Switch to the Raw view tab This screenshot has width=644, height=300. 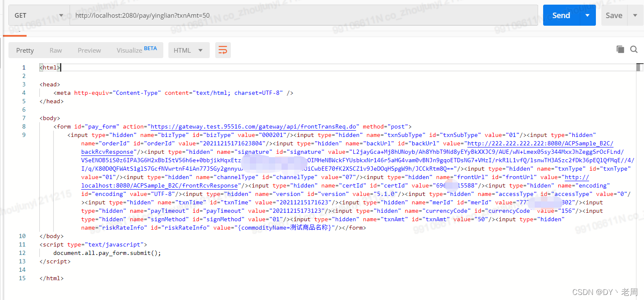click(56, 50)
